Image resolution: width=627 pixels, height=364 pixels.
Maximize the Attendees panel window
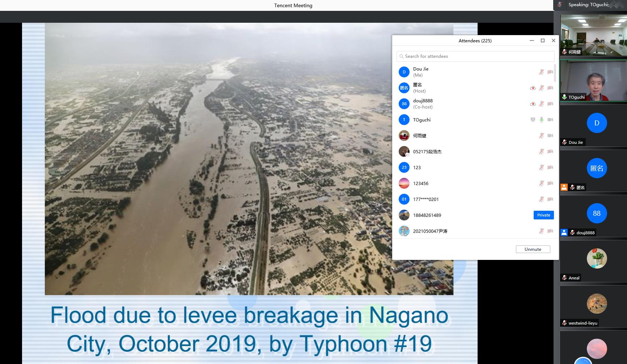click(x=542, y=40)
